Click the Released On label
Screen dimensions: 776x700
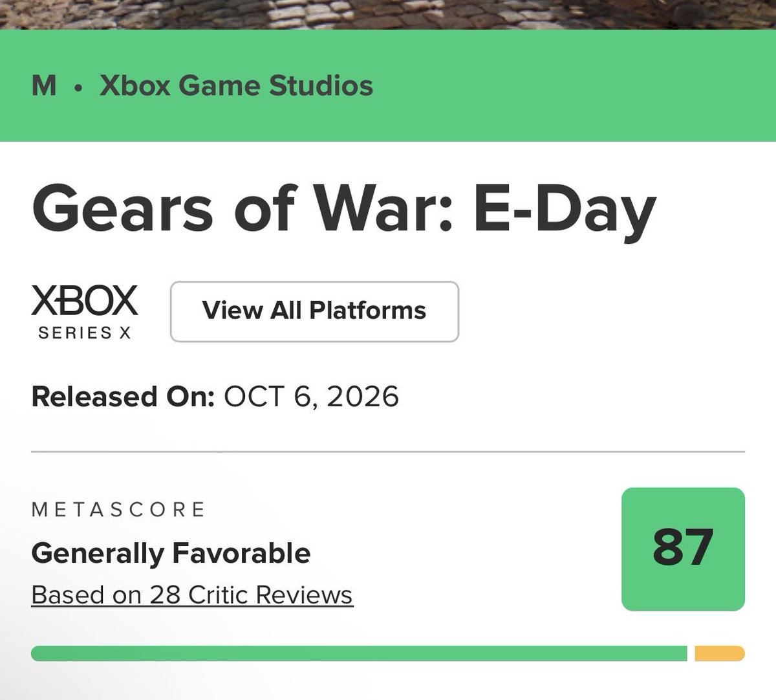coord(123,396)
